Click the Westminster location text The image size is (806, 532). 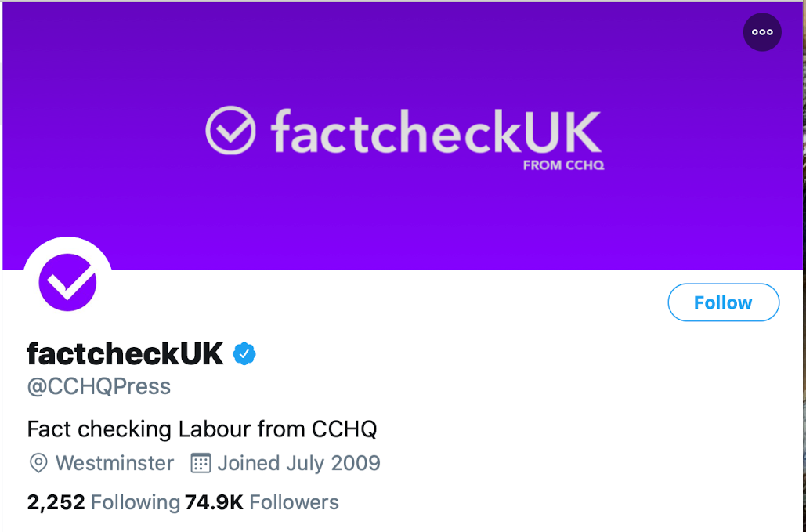point(114,463)
